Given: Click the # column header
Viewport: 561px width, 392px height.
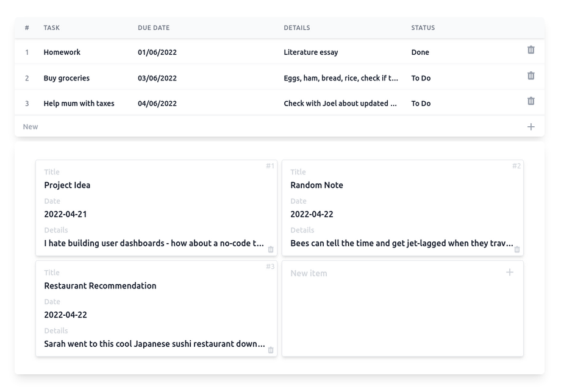Looking at the screenshot, I should coord(27,27).
